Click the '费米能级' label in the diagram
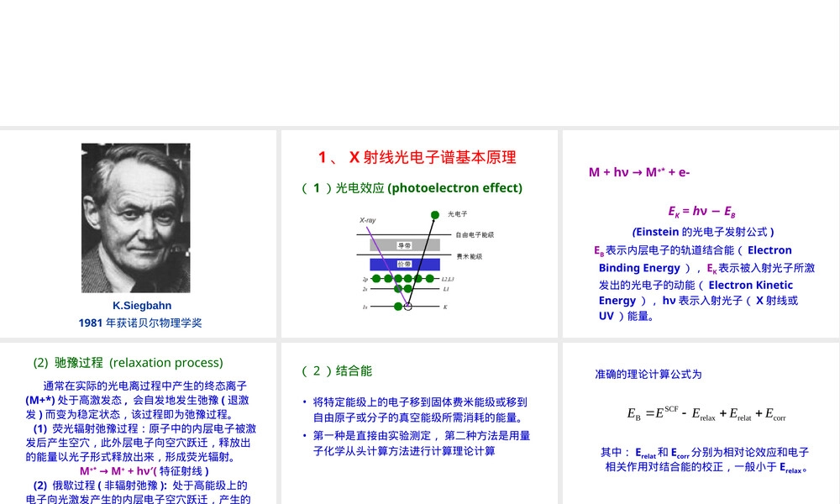 (470, 256)
